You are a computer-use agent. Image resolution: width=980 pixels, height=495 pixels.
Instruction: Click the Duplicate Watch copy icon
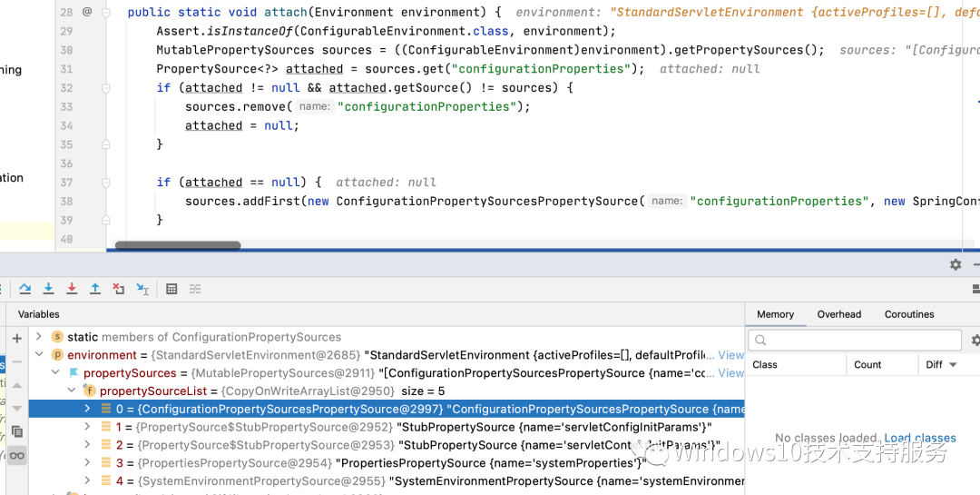[x=17, y=431]
